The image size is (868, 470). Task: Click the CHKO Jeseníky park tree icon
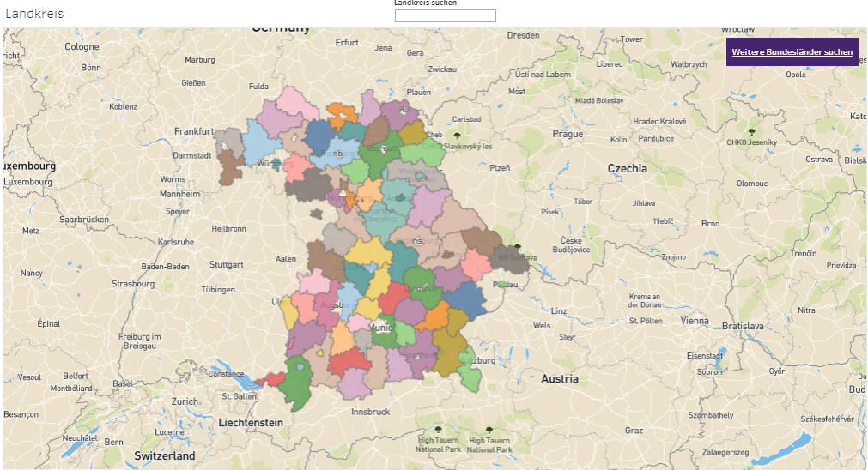tap(751, 132)
